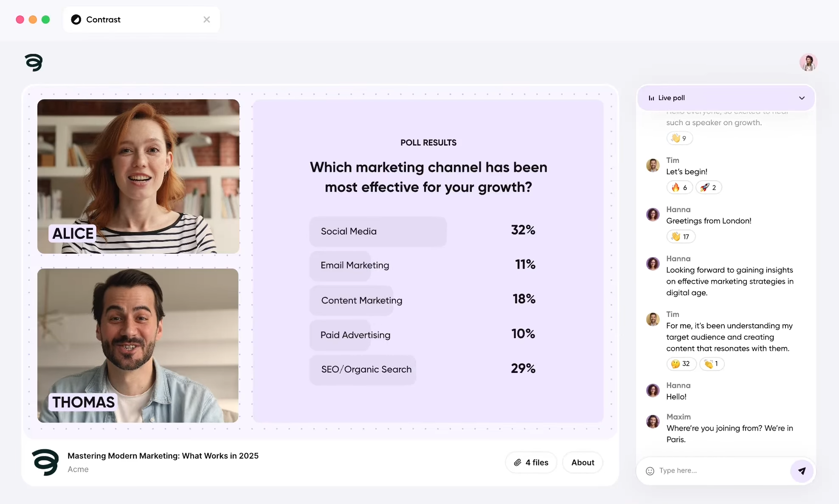Toggle the rocket reaction with 2 count
Viewport: 839px width, 504px height.
[708, 188]
